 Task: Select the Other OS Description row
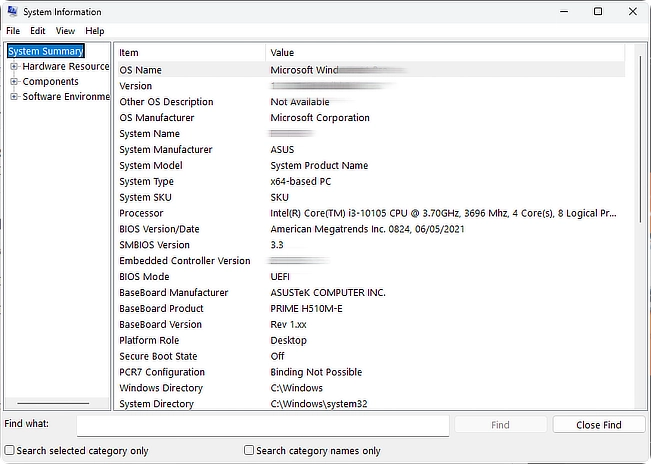(x=371, y=102)
